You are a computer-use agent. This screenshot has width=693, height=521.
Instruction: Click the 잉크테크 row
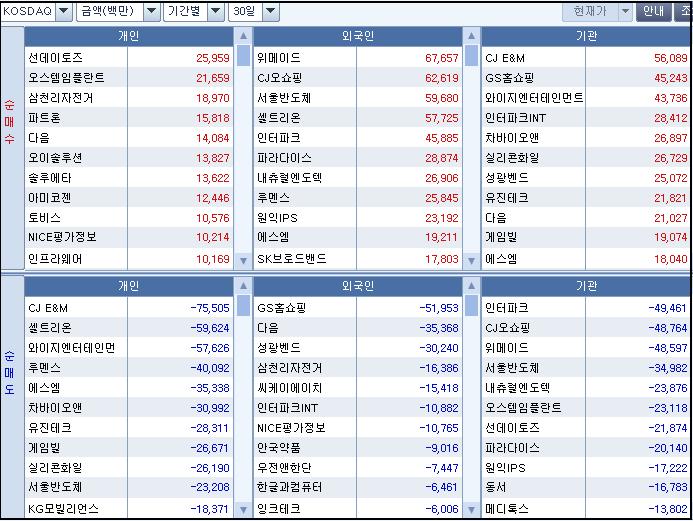pyautogui.click(x=358, y=509)
